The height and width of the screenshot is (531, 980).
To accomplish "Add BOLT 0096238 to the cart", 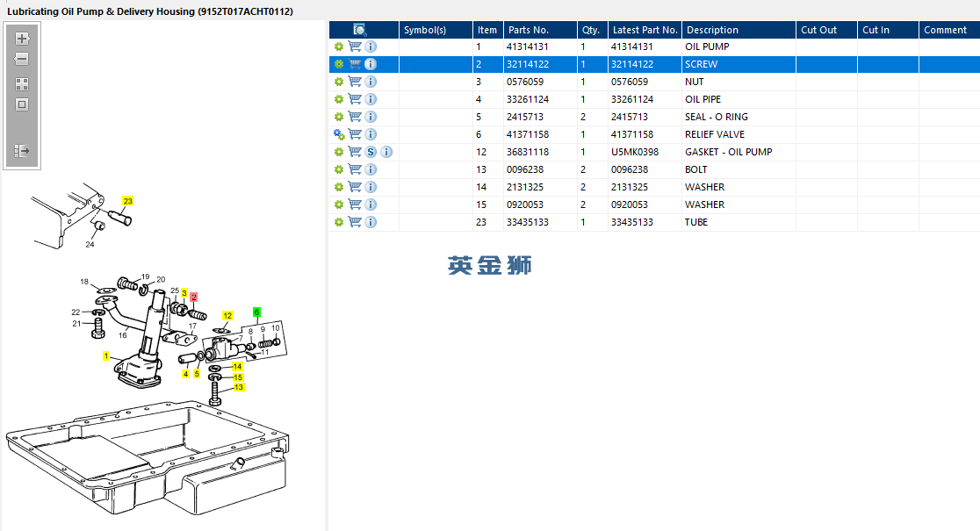I will pyautogui.click(x=355, y=169).
